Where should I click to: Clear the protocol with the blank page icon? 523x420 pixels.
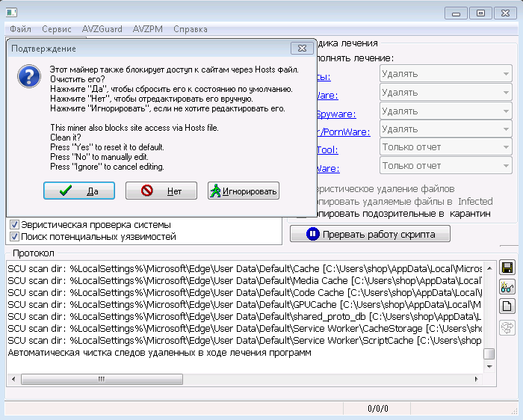[507, 306]
